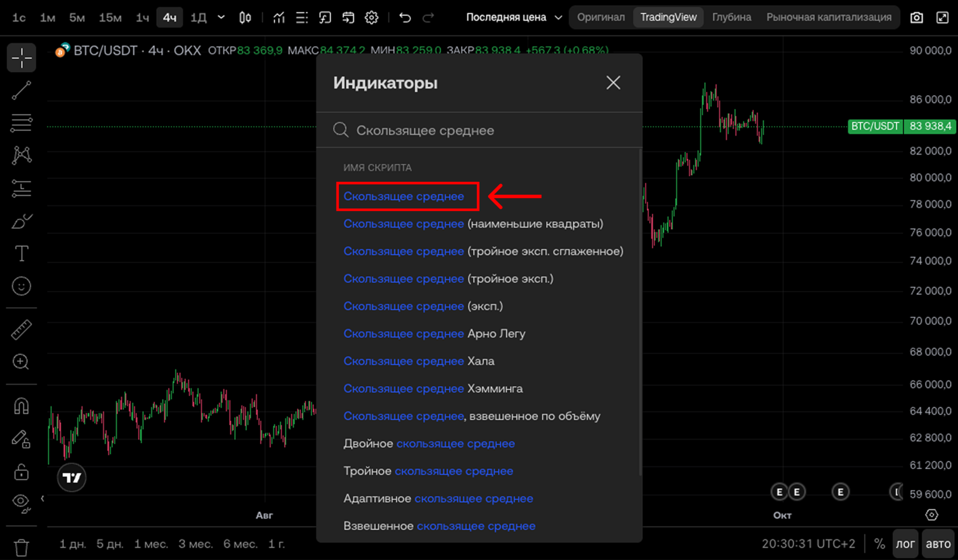This screenshot has width=958, height=560.
Task: Collapse the left drawing toolbar chevron
Action: tap(42, 498)
